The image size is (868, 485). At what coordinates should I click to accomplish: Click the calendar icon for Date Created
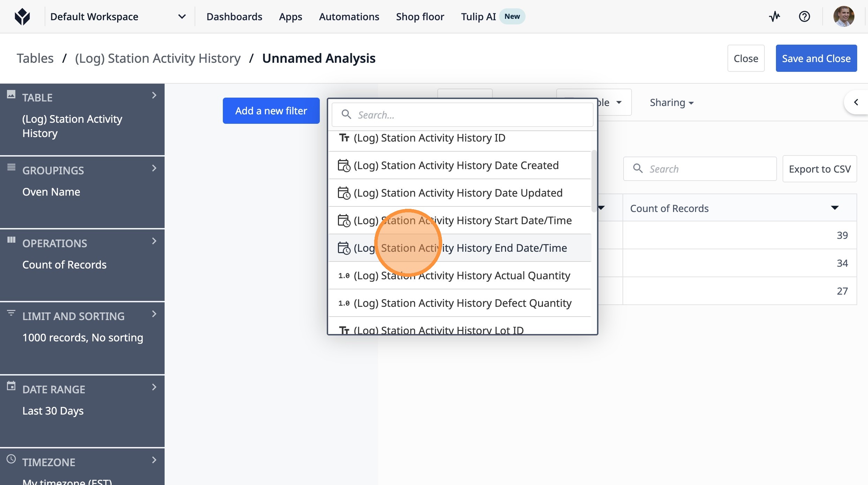[x=344, y=166]
